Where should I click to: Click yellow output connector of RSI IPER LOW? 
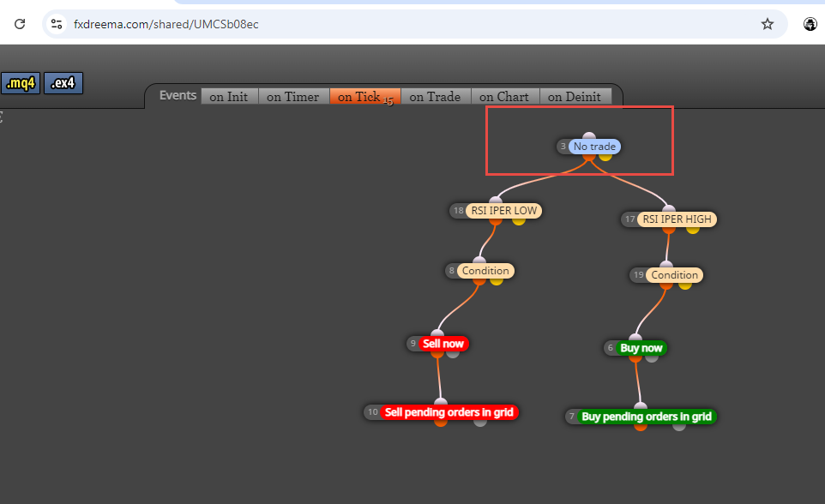coord(519,221)
